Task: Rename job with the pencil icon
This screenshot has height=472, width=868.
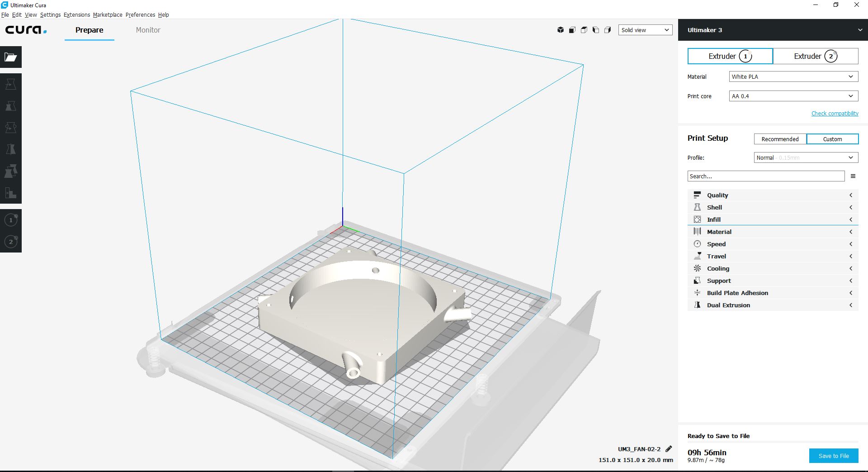Action: click(669, 449)
